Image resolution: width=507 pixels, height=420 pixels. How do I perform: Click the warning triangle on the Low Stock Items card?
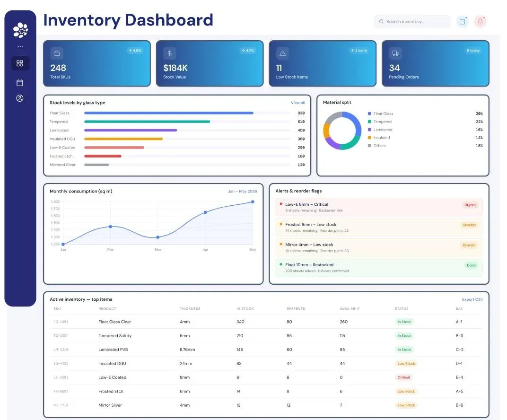point(283,53)
